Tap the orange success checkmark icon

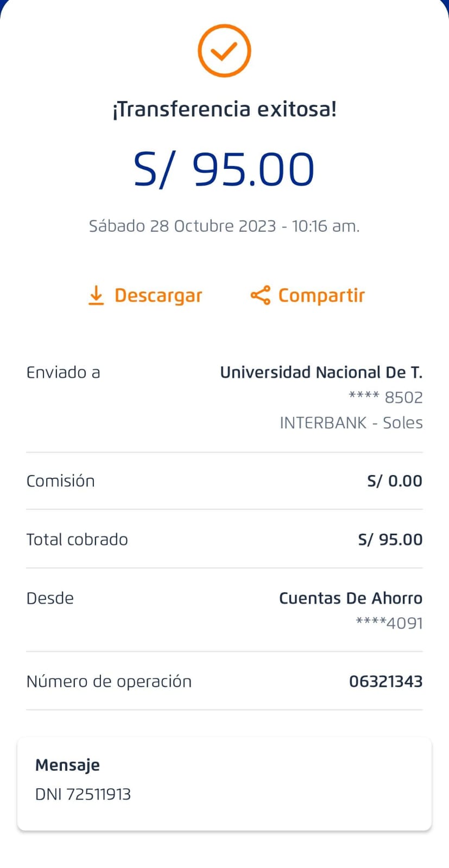[x=224, y=50]
